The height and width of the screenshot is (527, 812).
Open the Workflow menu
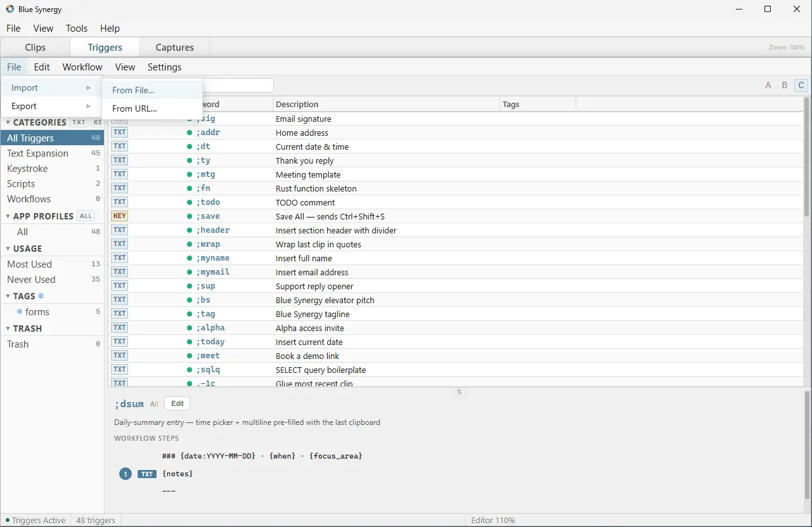[82, 67]
